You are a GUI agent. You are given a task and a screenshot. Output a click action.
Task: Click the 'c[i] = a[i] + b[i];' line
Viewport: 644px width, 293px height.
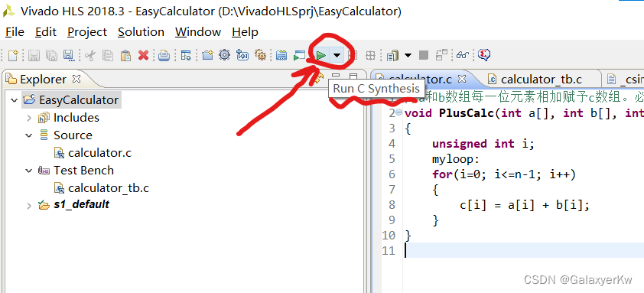pos(525,205)
